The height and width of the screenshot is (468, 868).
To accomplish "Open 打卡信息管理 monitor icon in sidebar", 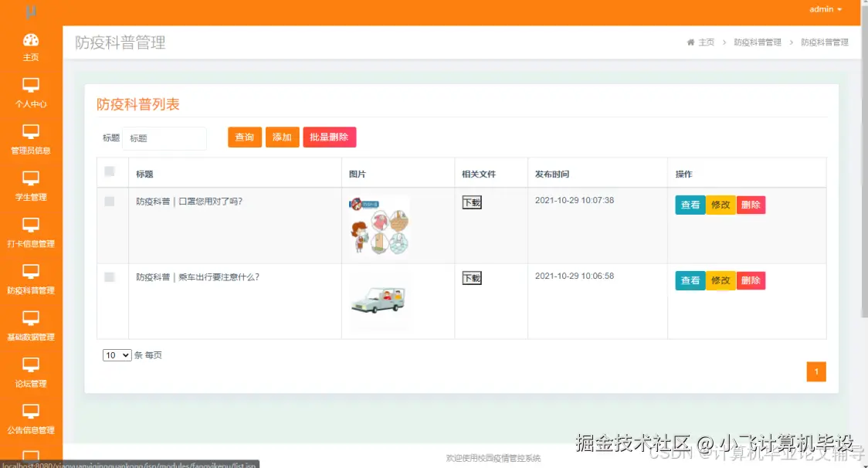I will (31, 224).
